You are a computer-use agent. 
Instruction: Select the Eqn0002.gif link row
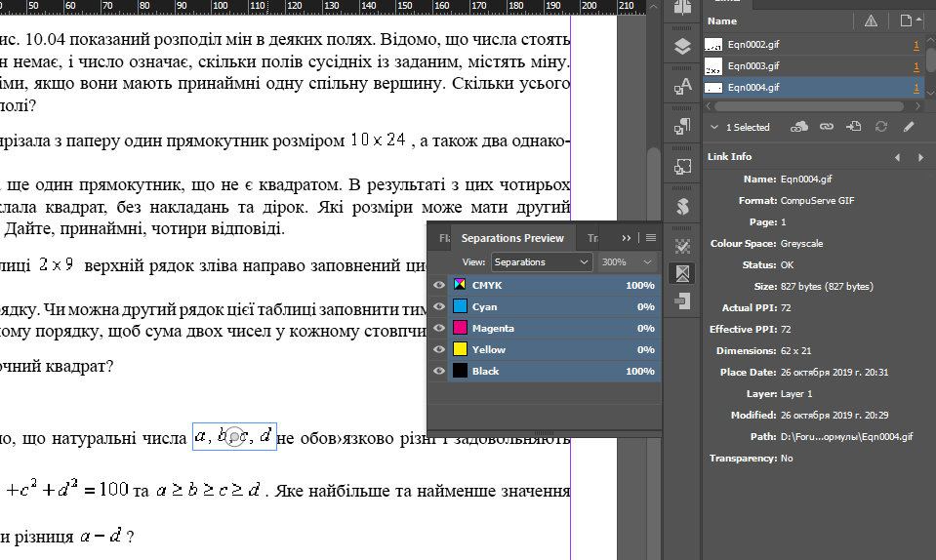[x=814, y=45]
